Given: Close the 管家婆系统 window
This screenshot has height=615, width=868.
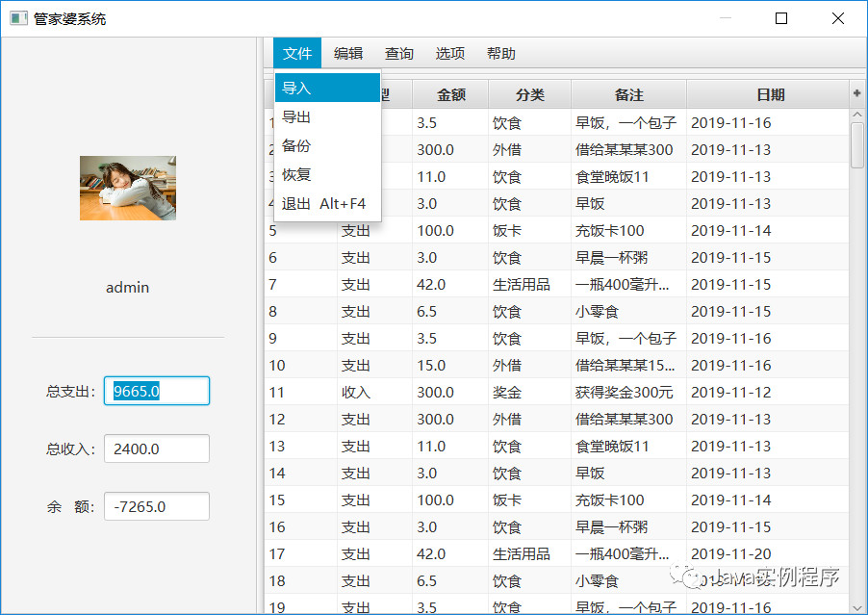Looking at the screenshot, I should [838, 18].
